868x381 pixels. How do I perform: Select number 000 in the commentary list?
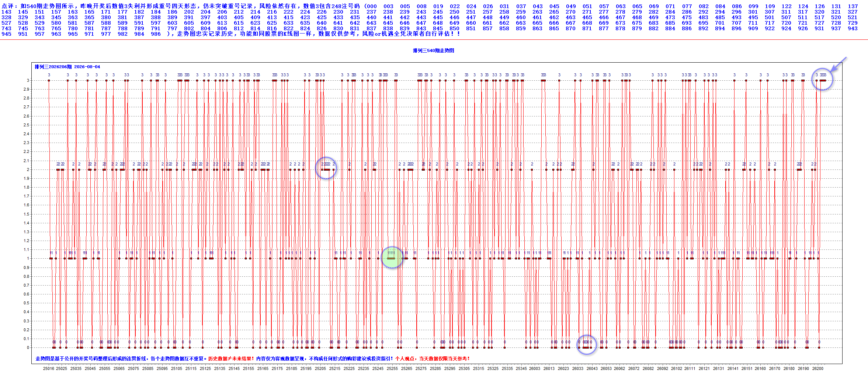tap(371, 6)
